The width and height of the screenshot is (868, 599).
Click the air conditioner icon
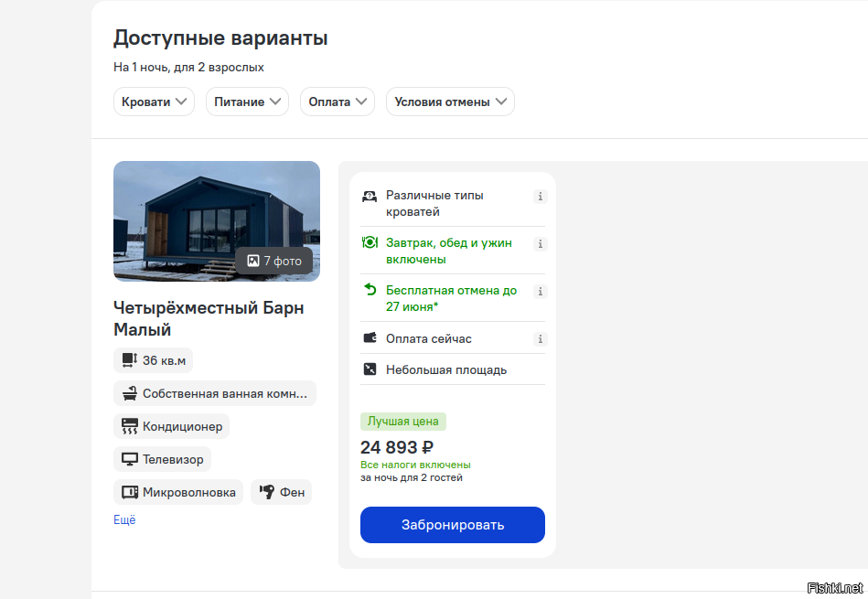coord(130,426)
